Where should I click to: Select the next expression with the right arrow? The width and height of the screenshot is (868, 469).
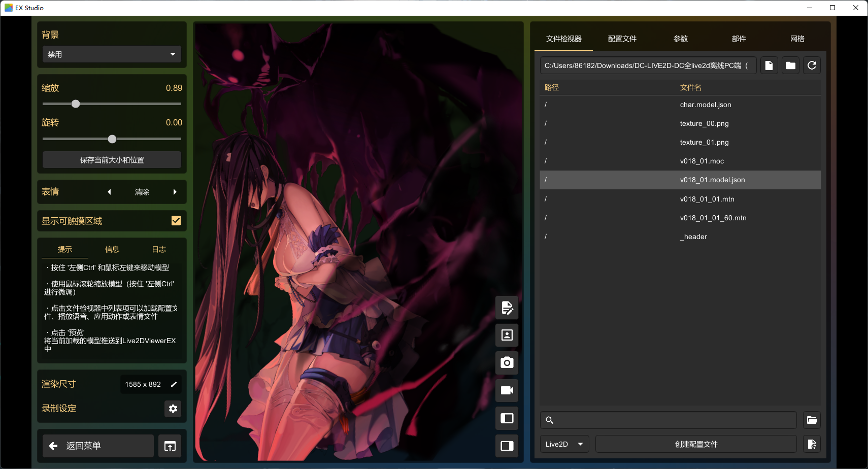175,192
